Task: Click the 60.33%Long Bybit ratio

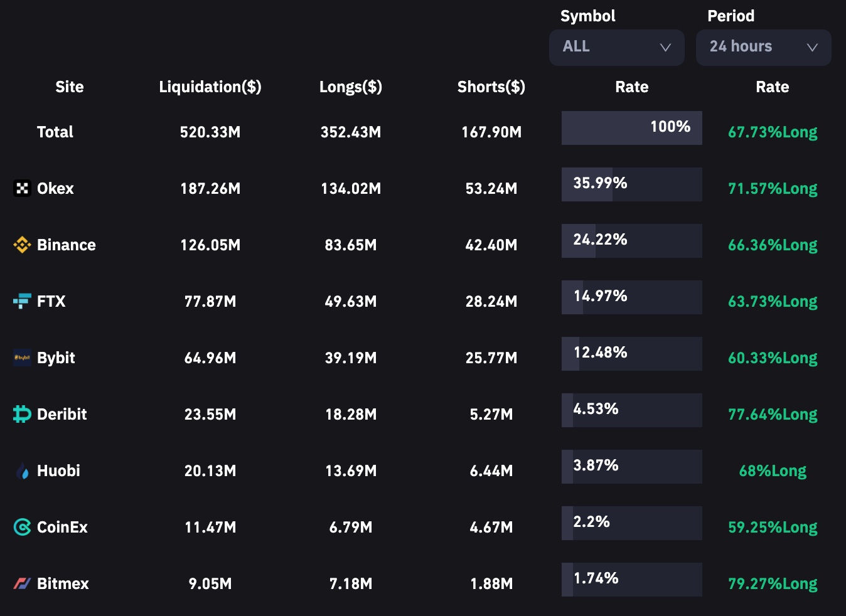Action: point(773,358)
